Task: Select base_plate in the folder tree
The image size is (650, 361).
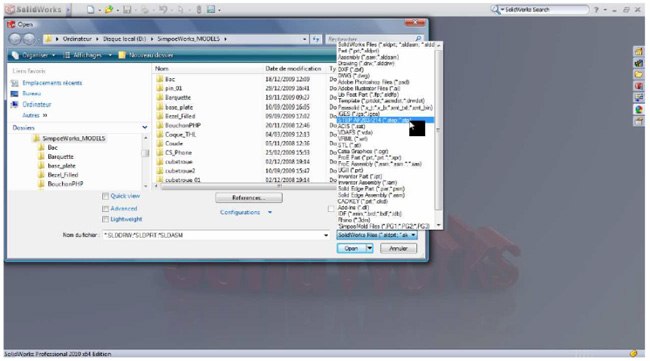Action: (61, 166)
